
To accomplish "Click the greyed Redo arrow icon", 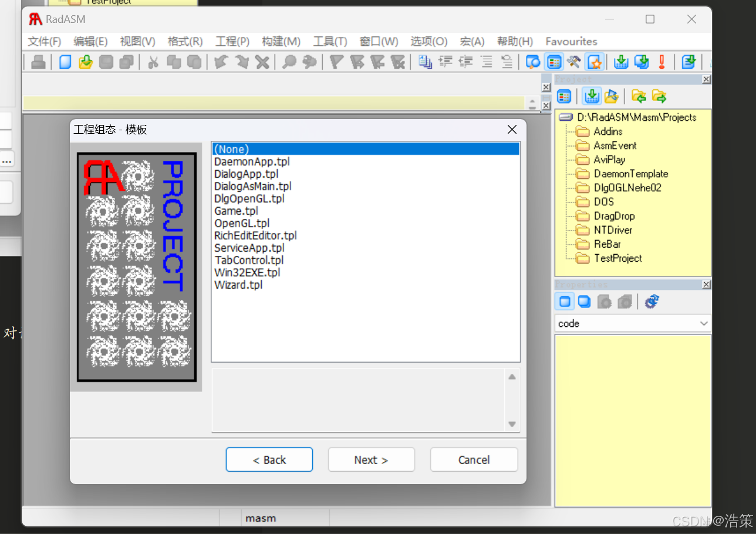I will pyautogui.click(x=241, y=62).
